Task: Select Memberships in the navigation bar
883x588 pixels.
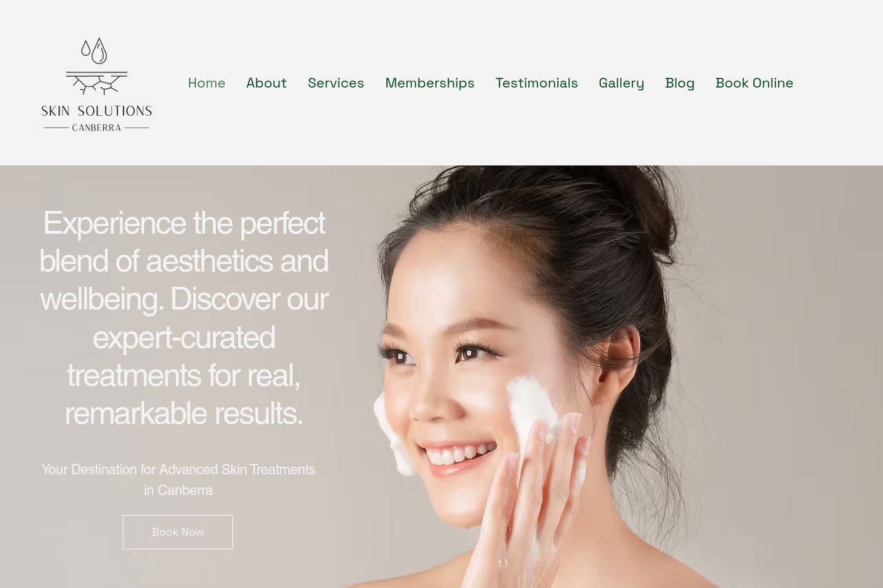Action: coord(430,83)
